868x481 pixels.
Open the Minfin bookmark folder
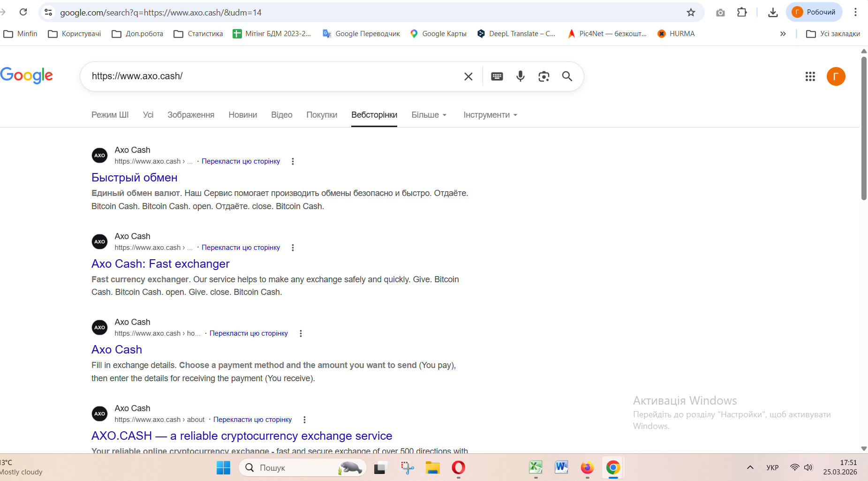point(20,34)
